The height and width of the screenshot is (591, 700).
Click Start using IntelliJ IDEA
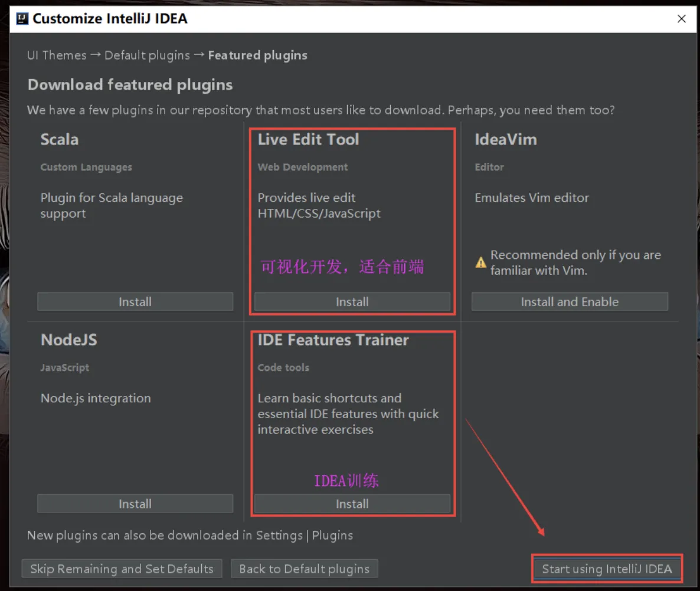(607, 569)
